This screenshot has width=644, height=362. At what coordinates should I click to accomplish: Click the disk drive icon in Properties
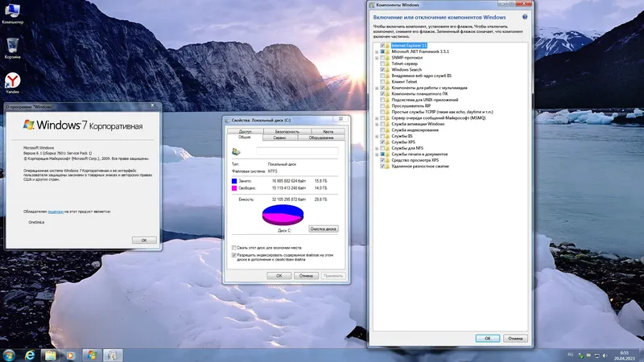point(236,152)
